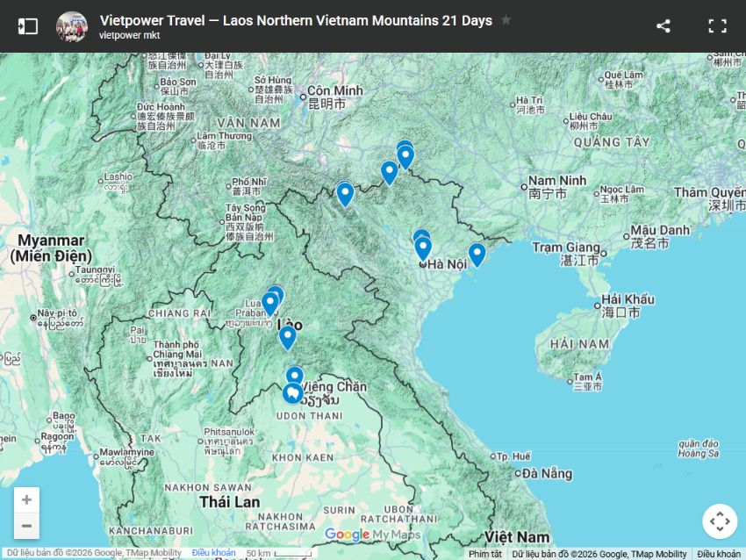Select the lone pin between the northernmost and Phổ Nhĩ pins
The image size is (746, 560).
389,172
